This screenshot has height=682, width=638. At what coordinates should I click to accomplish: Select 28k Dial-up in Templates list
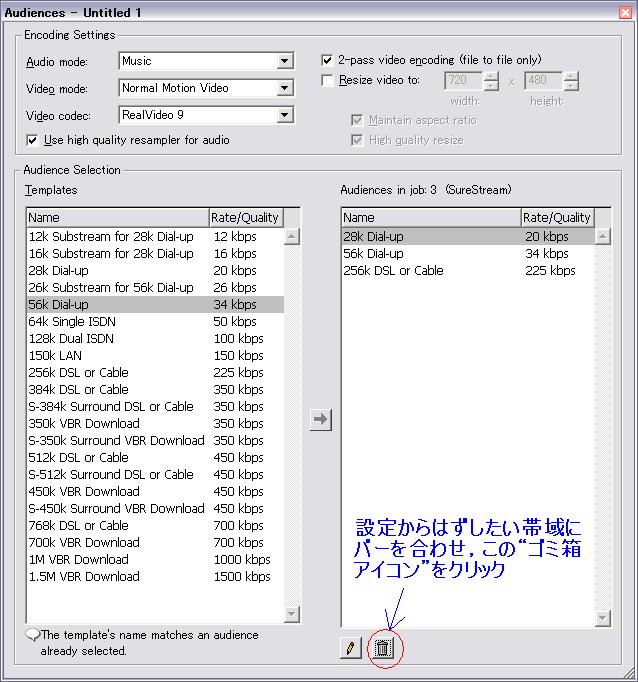coord(155,271)
